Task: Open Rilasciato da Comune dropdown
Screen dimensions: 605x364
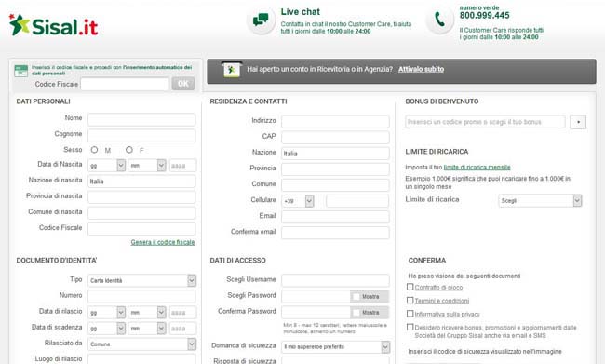Action: [x=141, y=344]
